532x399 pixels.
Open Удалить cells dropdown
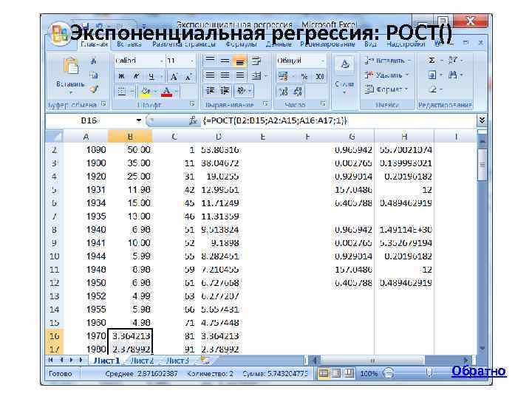click(386, 75)
